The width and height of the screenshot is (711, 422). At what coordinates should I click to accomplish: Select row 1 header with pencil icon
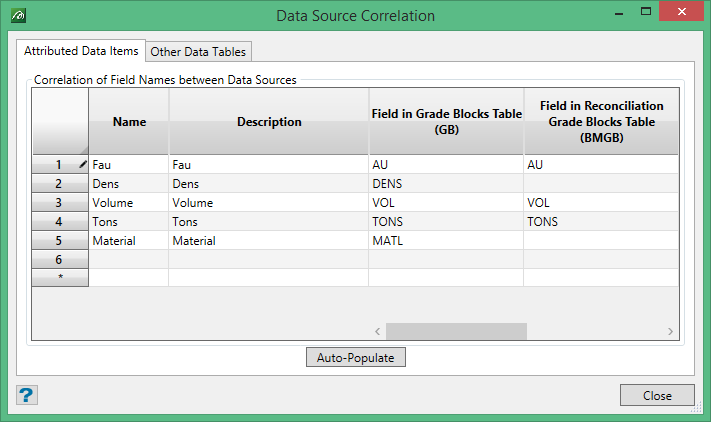click(60, 164)
